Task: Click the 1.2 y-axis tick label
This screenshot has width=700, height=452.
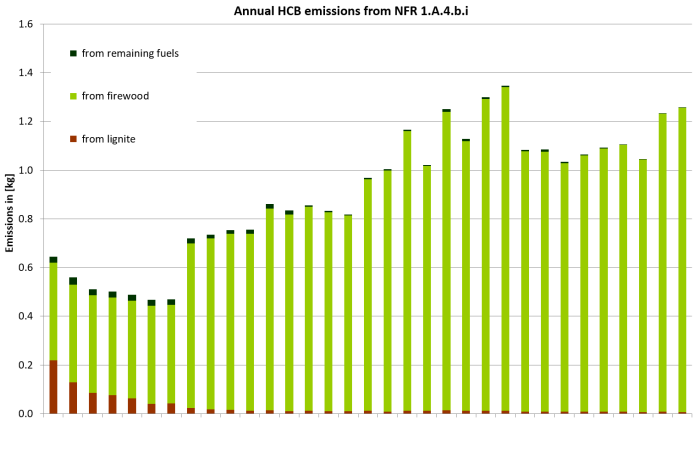Action: click(x=26, y=121)
